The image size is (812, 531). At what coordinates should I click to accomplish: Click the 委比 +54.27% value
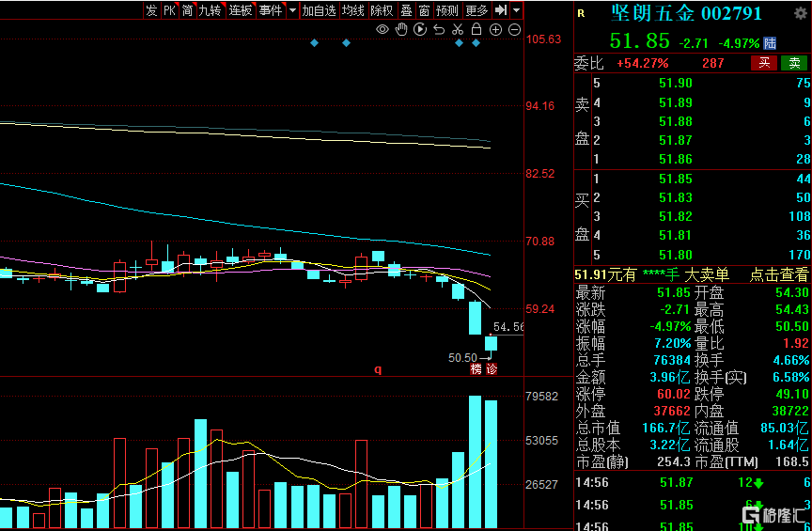pyautogui.click(x=643, y=63)
